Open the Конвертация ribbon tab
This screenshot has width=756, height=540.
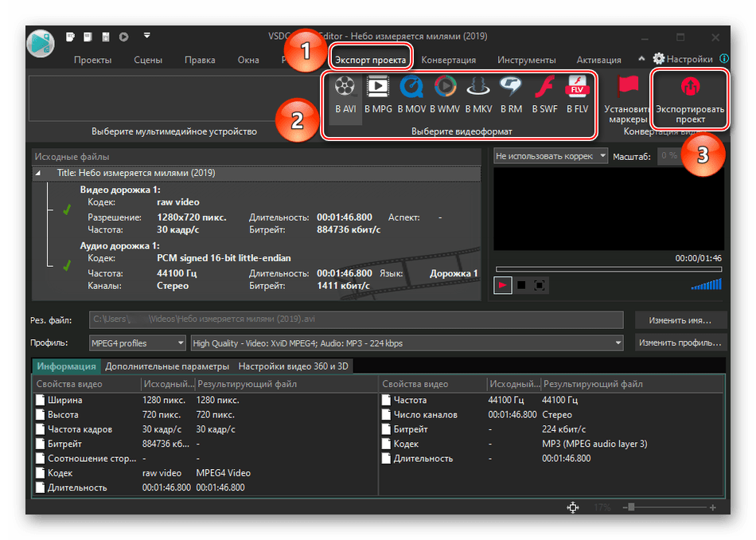pos(448,60)
